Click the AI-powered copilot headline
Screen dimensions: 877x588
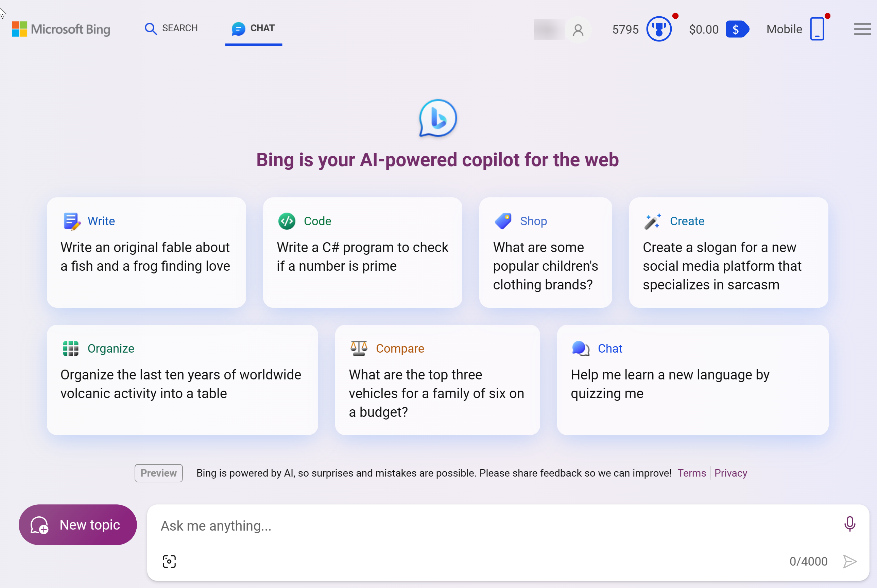coord(437,160)
